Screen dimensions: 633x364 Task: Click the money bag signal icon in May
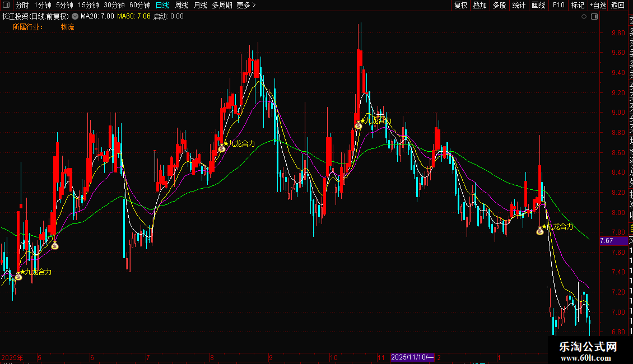55,245
